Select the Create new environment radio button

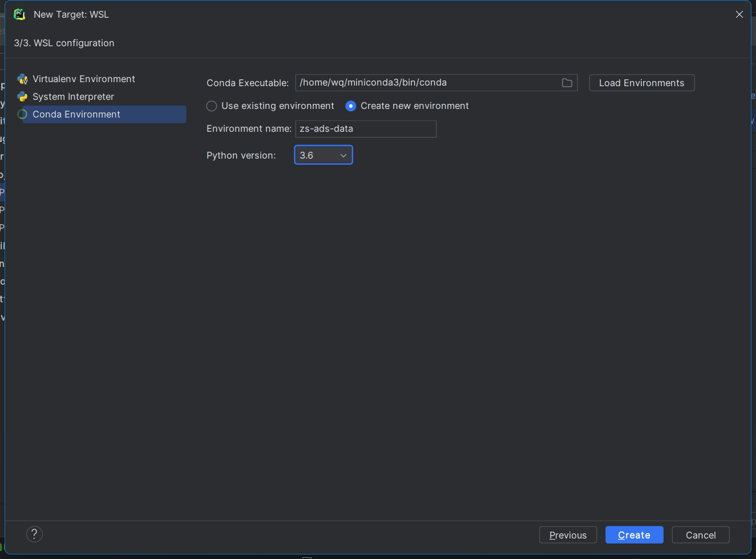click(x=350, y=106)
